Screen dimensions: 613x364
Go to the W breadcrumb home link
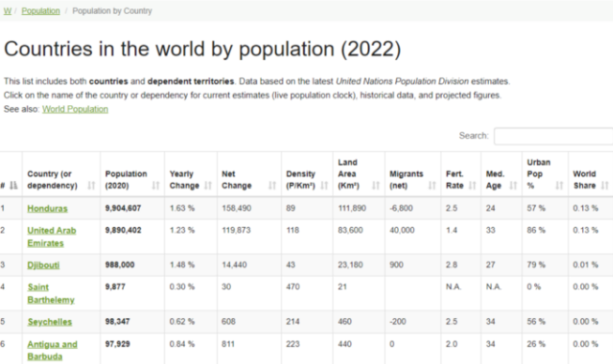click(x=8, y=11)
